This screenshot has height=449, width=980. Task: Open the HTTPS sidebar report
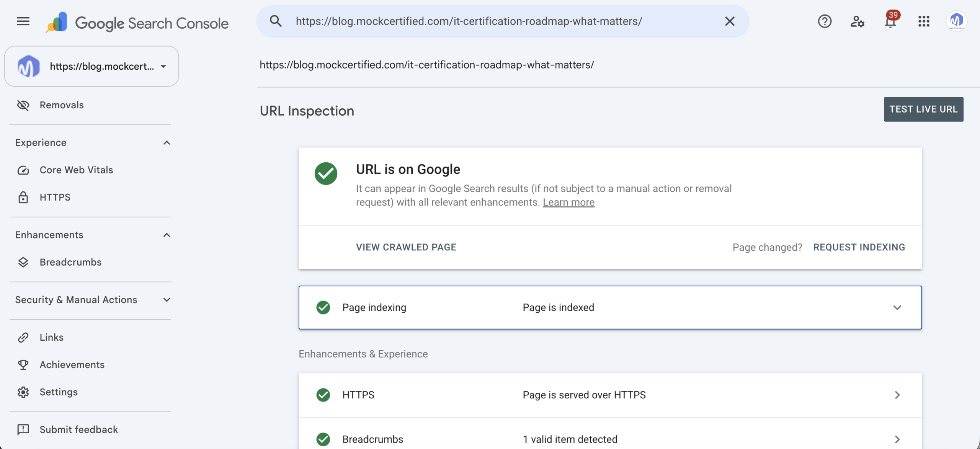click(55, 197)
